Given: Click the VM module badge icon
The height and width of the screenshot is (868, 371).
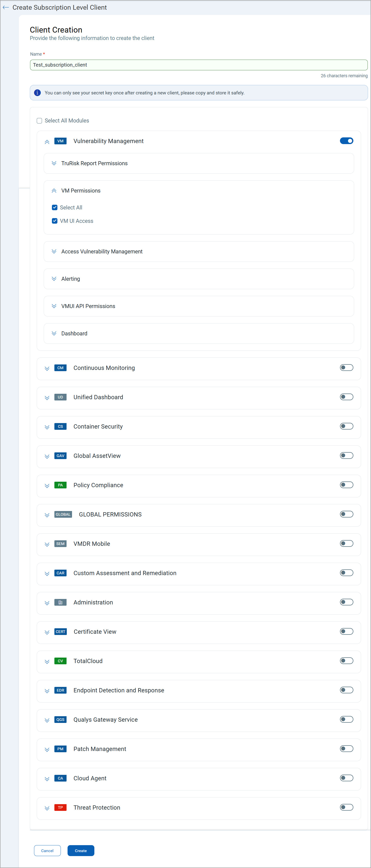Looking at the screenshot, I should 60,141.
